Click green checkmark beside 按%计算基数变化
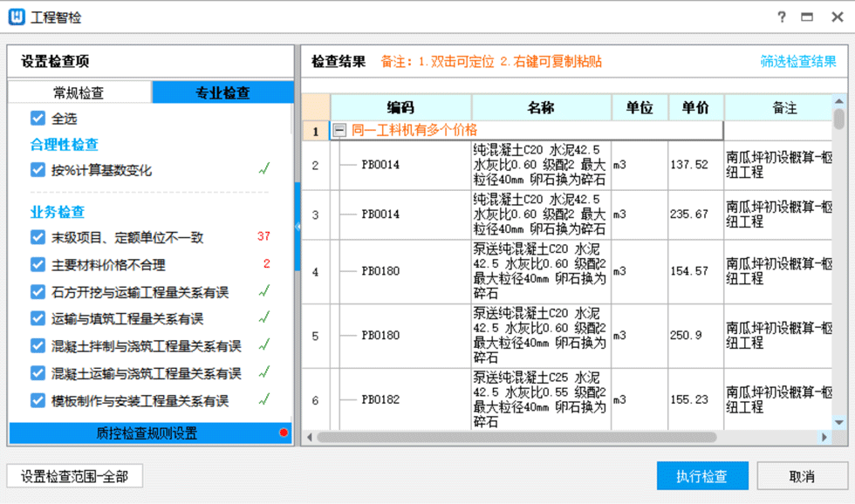This screenshot has height=504, width=855. point(263,169)
